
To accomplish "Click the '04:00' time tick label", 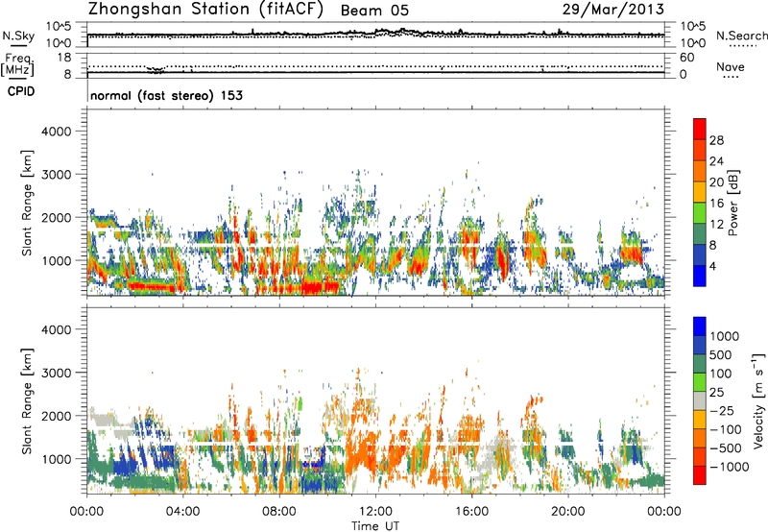I will click(182, 512).
